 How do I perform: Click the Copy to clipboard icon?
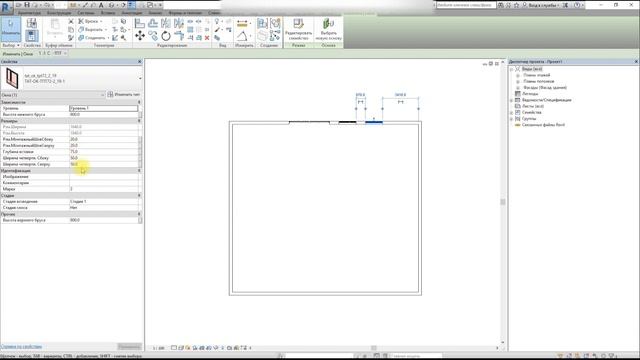pos(71,29)
